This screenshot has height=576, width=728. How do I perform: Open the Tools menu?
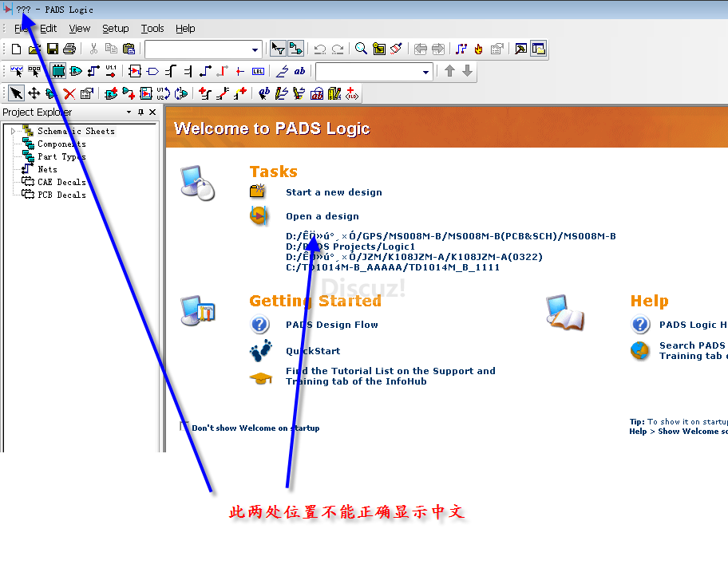(152, 29)
